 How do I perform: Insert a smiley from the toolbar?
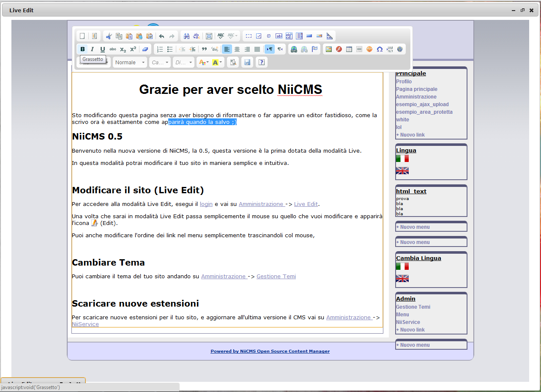click(369, 49)
